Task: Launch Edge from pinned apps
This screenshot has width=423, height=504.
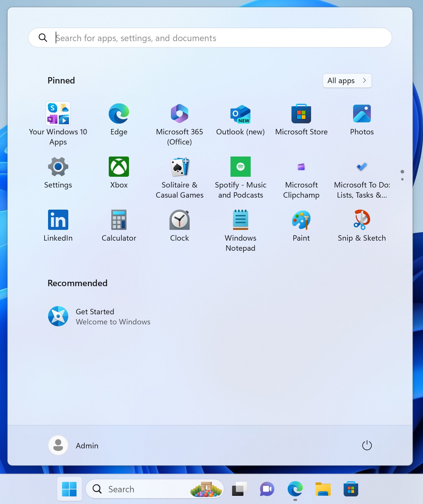Action: pos(119,120)
